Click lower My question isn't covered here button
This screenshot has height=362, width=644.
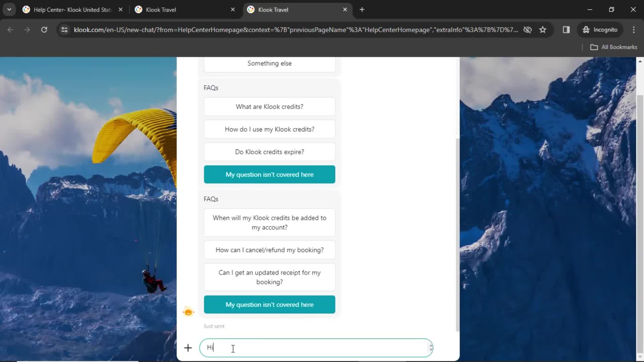click(x=269, y=305)
